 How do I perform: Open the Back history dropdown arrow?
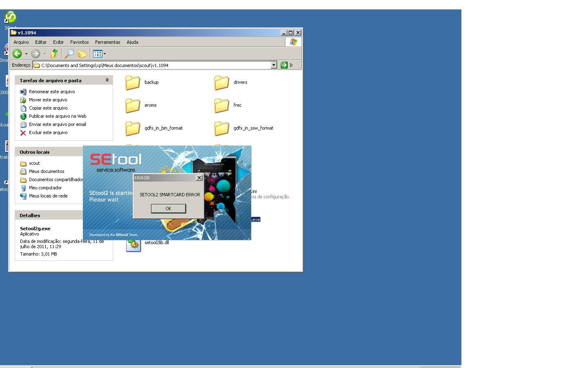pos(26,54)
